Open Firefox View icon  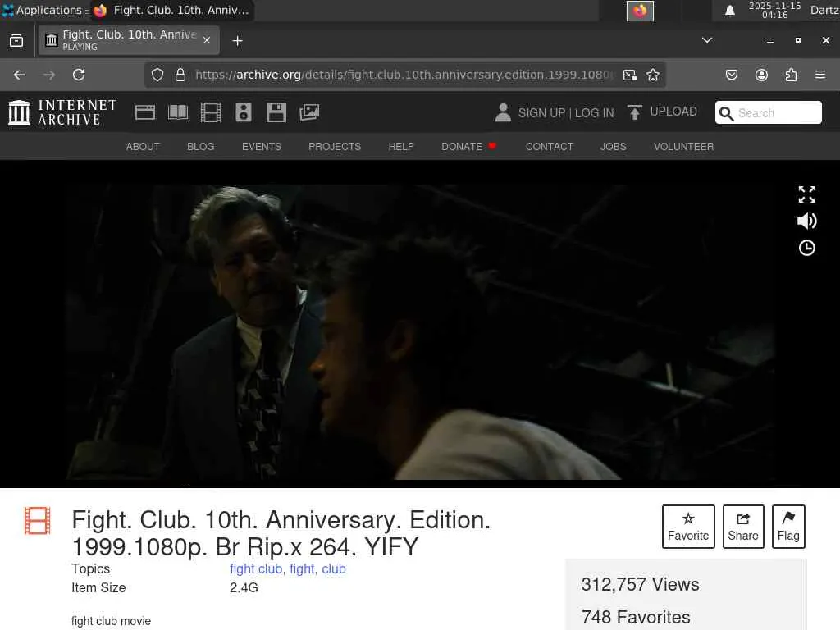(x=16, y=41)
